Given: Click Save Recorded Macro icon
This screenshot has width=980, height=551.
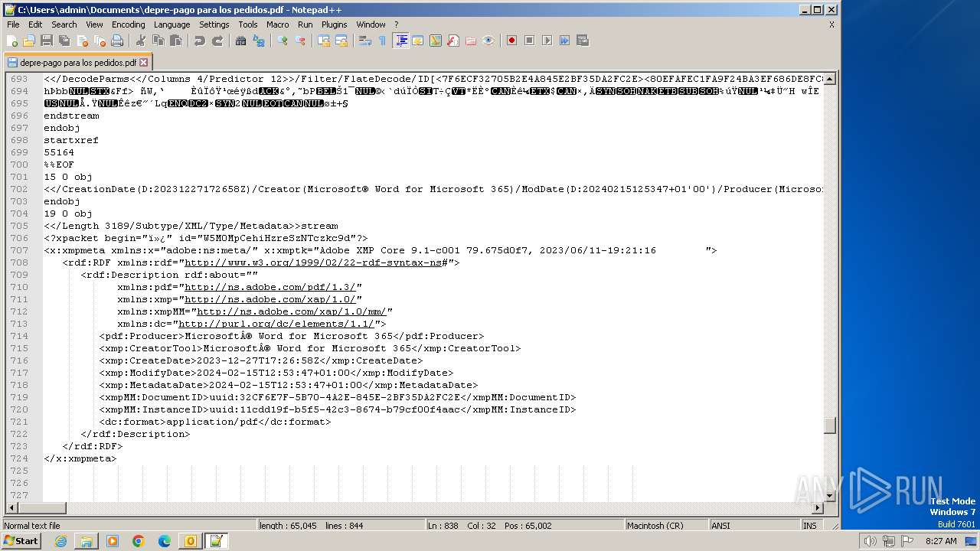Looking at the screenshot, I should click(582, 41).
